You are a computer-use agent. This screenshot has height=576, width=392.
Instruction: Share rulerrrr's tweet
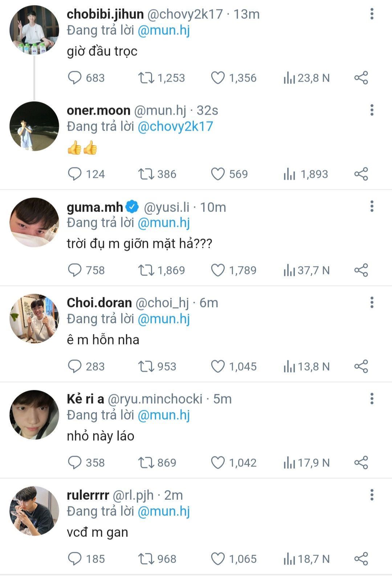[361, 559]
